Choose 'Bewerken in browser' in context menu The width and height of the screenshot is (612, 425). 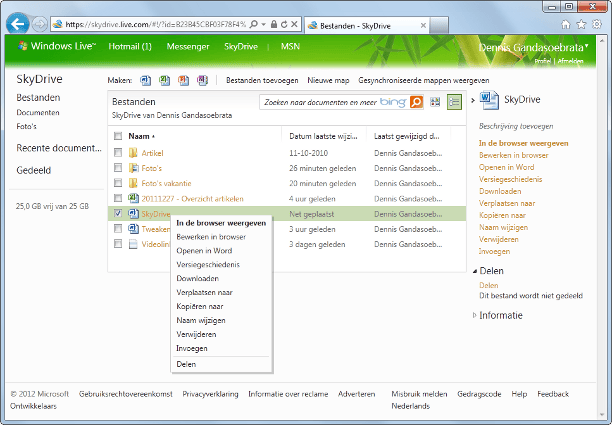[211, 237]
